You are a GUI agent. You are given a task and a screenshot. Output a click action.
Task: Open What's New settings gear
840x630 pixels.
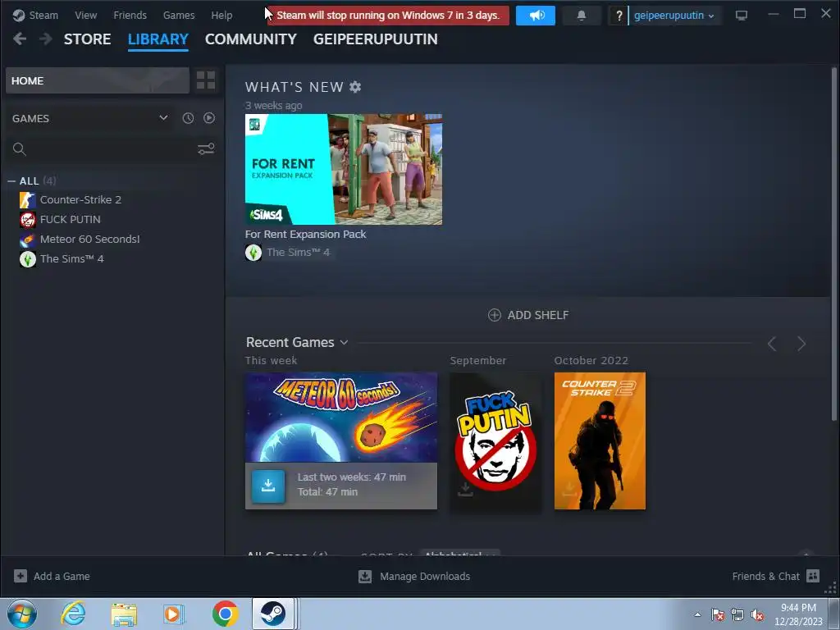pyautogui.click(x=355, y=87)
